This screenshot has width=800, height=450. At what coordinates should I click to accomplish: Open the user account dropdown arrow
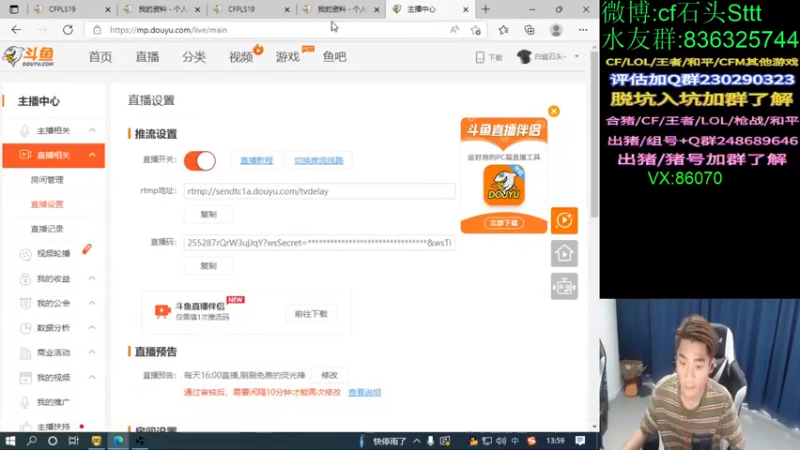577,57
